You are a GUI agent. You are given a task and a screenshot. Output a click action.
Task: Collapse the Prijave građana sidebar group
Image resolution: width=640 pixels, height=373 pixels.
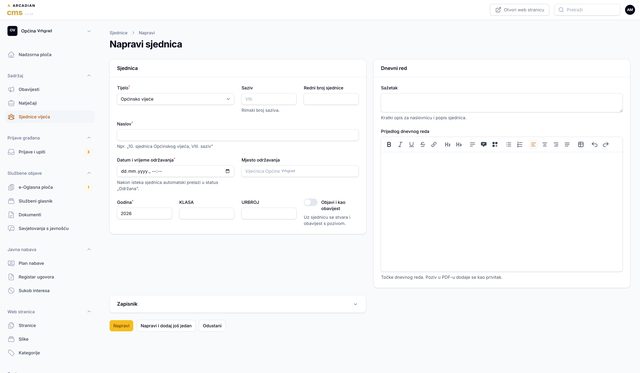[89, 138]
